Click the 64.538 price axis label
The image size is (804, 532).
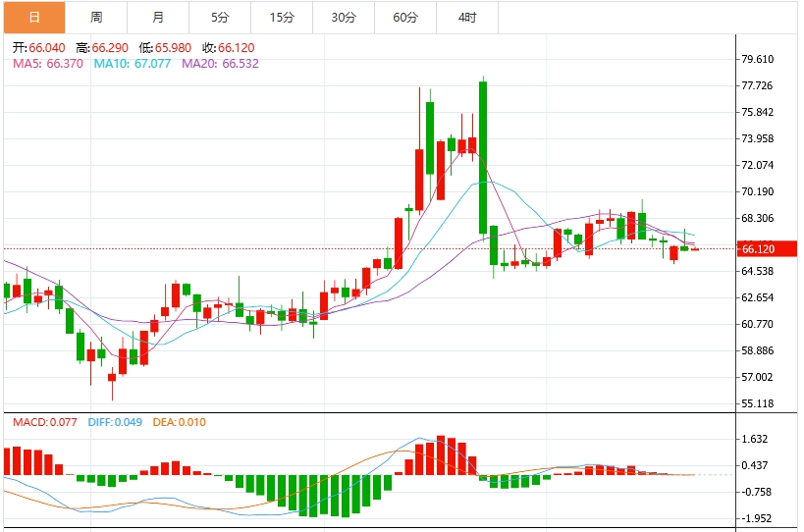tap(758, 271)
